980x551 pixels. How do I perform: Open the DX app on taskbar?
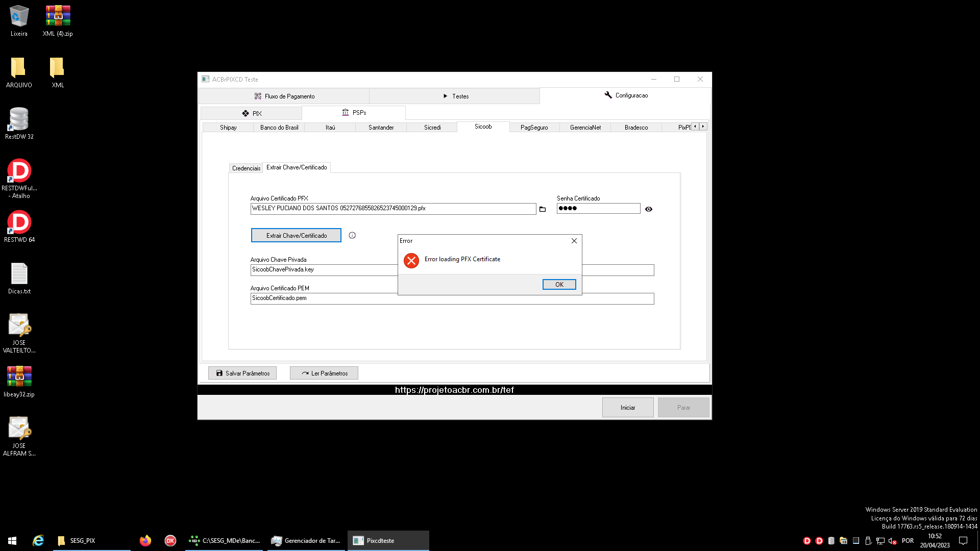click(x=170, y=541)
